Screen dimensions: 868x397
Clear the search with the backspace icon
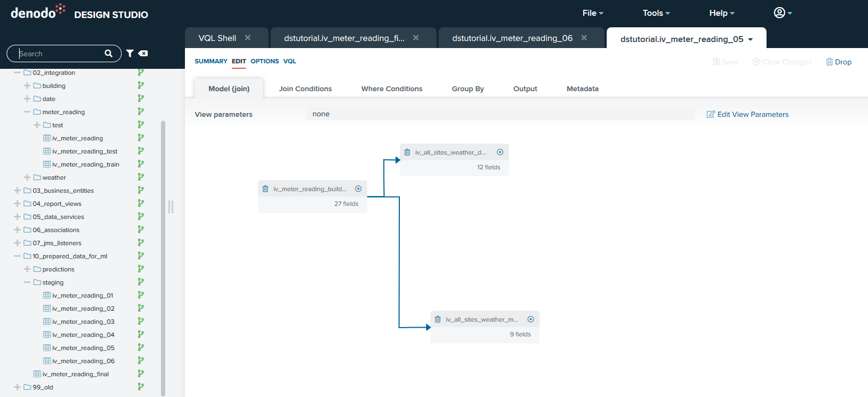click(143, 54)
